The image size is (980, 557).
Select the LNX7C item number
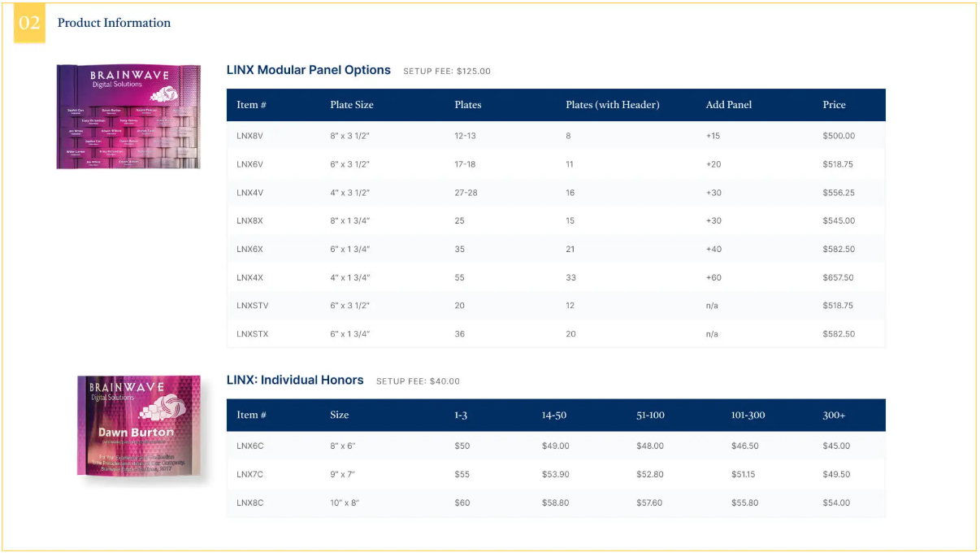pyautogui.click(x=249, y=474)
